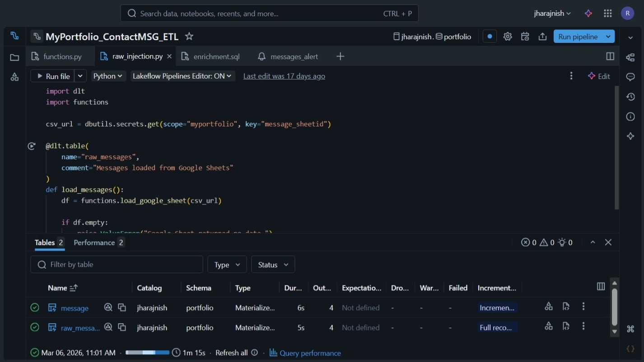This screenshot has width=644, height=362.
Task: Toggle table columns visibility selector
Action: (601, 287)
